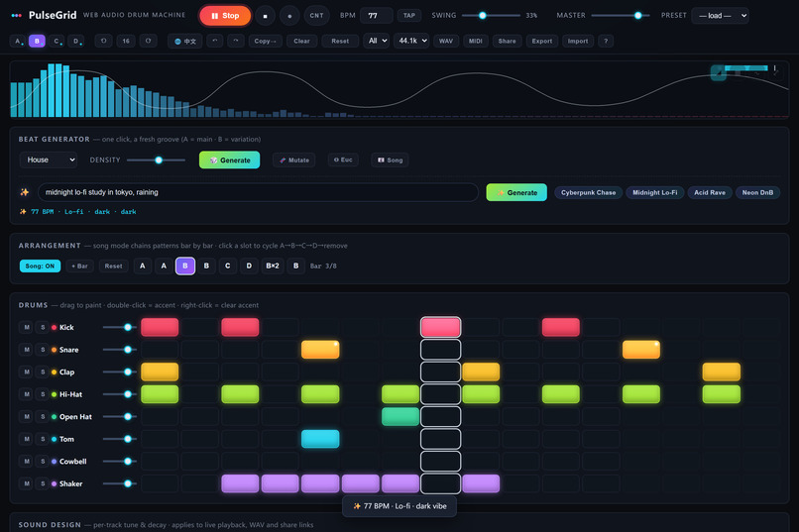Click the Export button
The height and width of the screenshot is (532, 799).
541,42
